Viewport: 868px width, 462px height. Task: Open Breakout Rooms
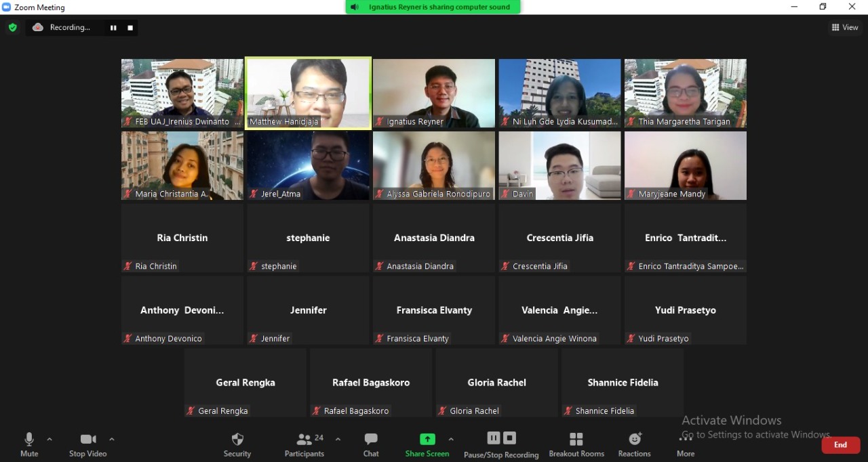[576, 444]
